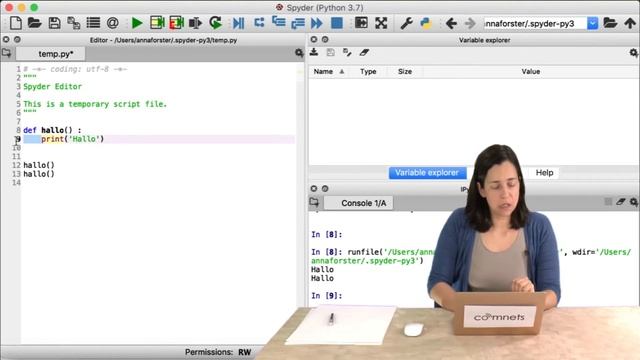The image size is (640, 360).
Task: Open editor options gear menu
Action: pos(299,53)
